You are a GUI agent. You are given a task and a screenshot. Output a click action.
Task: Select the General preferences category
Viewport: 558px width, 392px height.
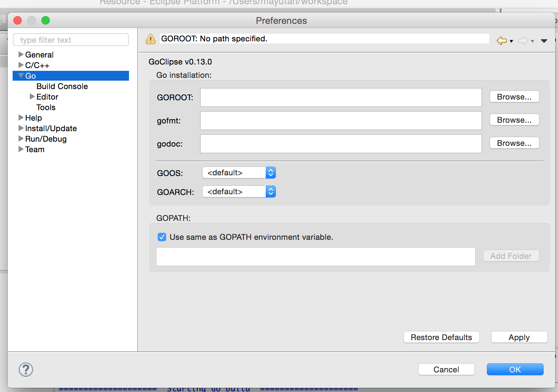pyautogui.click(x=39, y=55)
